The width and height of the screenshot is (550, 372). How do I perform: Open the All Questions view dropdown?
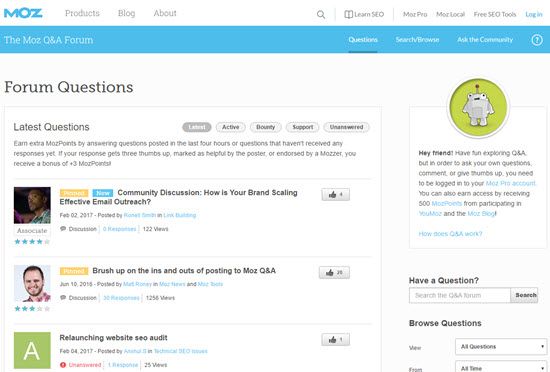pyautogui.click(x=501, y=346)
